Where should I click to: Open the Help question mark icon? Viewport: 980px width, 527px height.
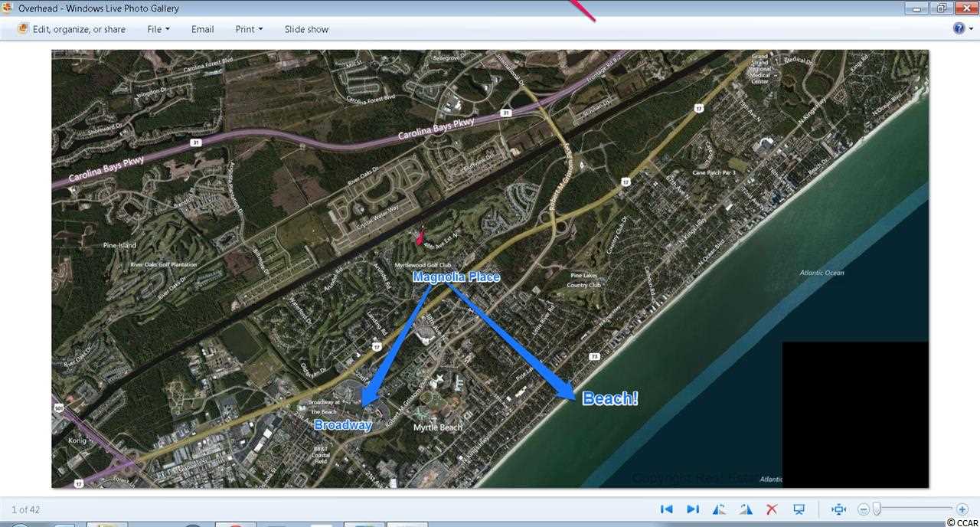[959, 28]
